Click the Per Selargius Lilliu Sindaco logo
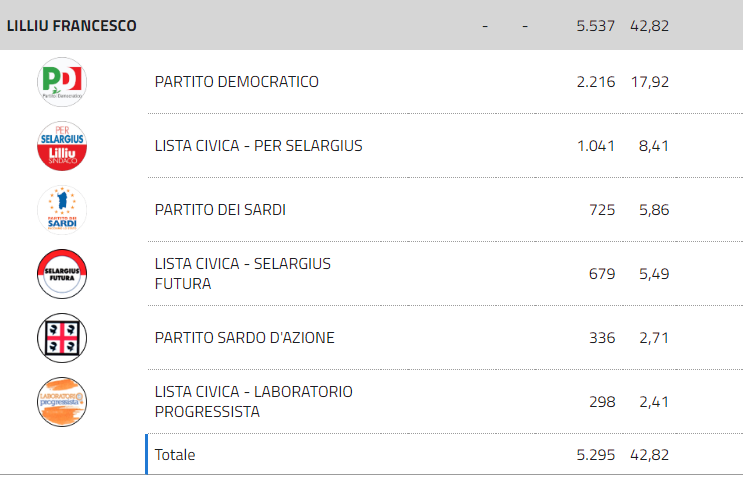 62,146
